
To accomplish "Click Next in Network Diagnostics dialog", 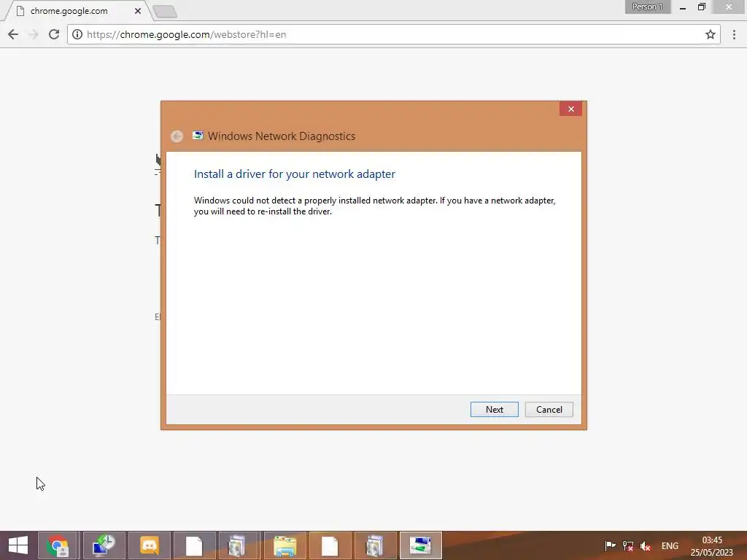I will coord(494,410).
